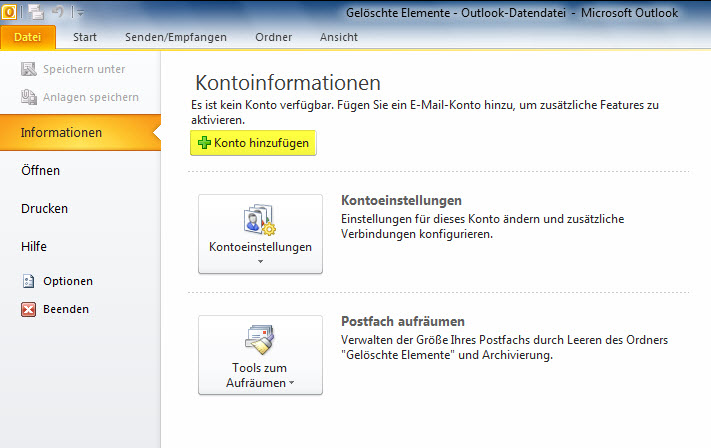Click the green plus Konto hinzufügen icon
This screenshot has height=448, width=711.
pyautogui.click(x=204, y=144)
